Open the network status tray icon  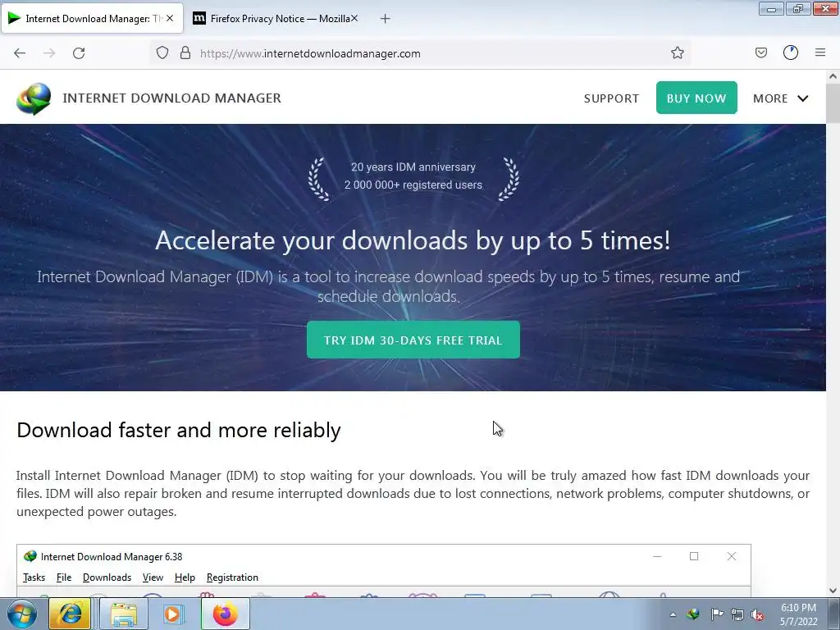point(737,614)
